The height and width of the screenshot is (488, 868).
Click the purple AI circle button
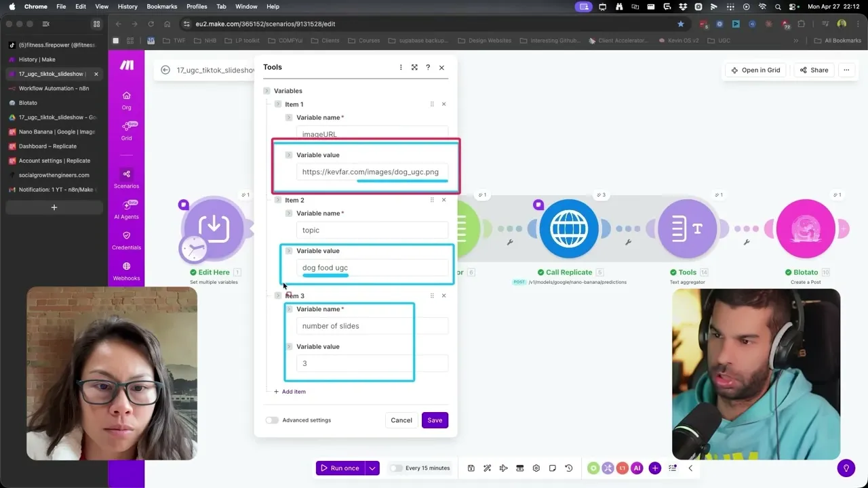[x=637, y=468]
